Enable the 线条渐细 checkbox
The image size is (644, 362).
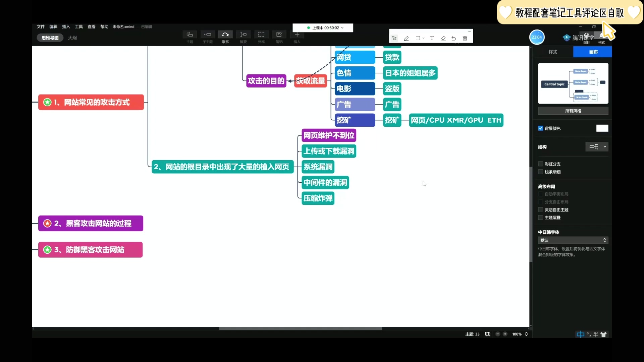[540, 172]
